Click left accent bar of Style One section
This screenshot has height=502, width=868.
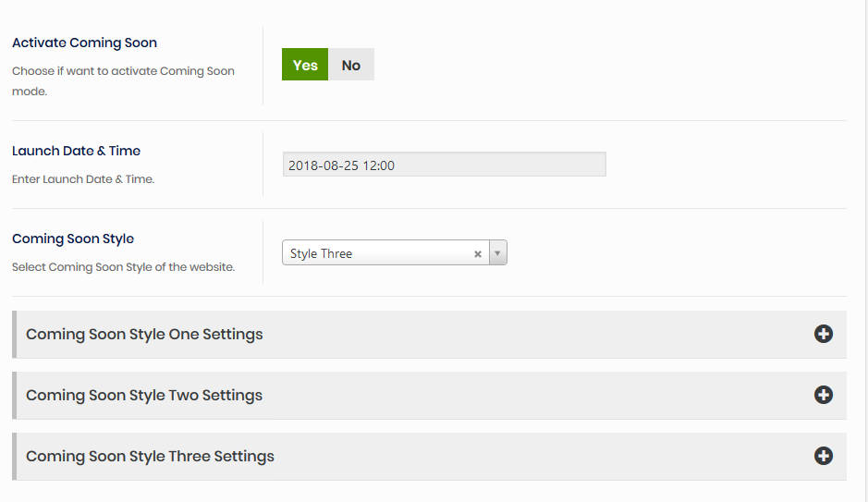pyautogui.click(x=14, y=334)
